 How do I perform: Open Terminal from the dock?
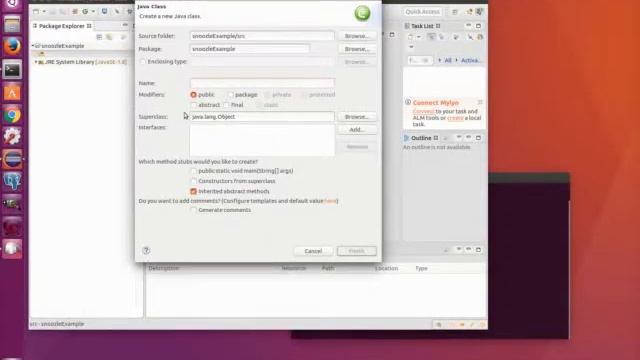point(12,69)
